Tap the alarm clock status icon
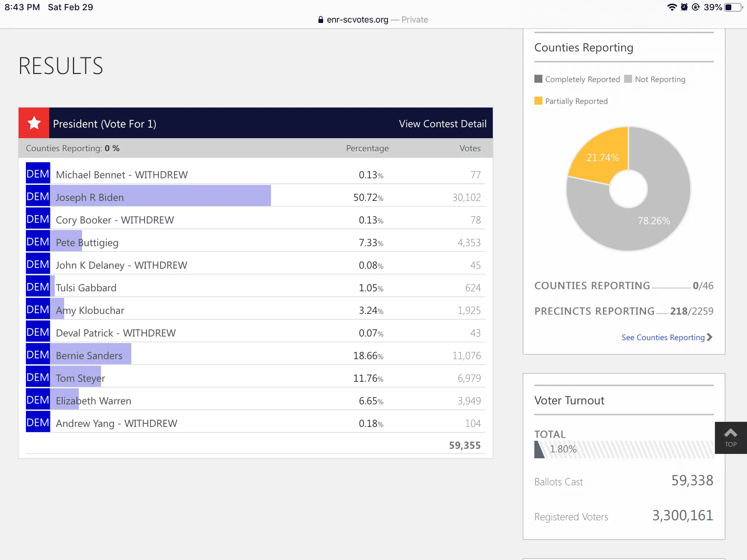747x560 pixels. click(x=684, y=7)
